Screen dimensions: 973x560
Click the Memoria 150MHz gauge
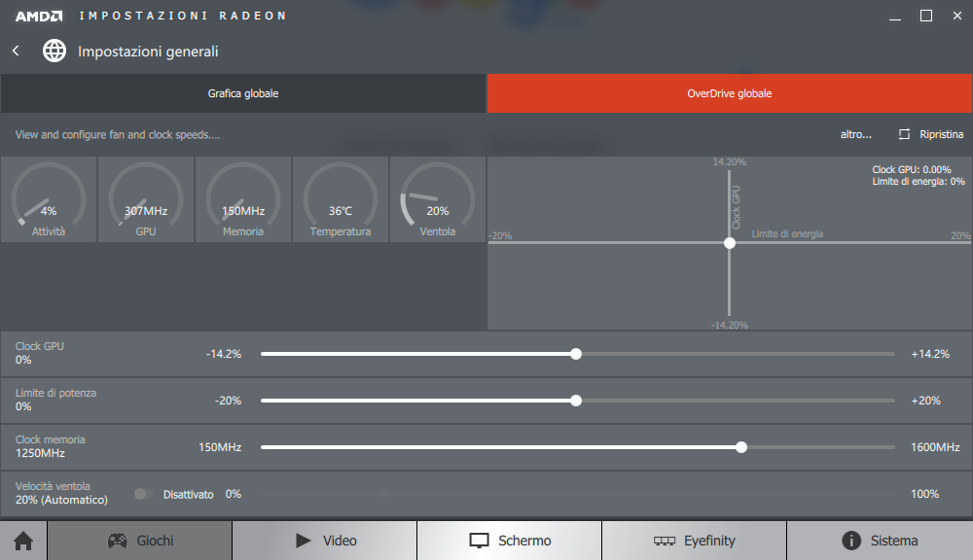coord(243,199)
